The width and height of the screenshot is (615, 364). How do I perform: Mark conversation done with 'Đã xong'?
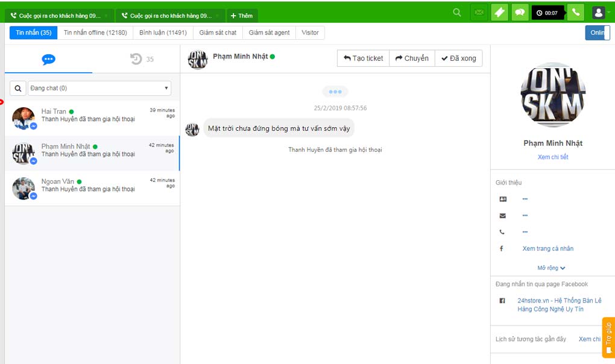point(458,58)
